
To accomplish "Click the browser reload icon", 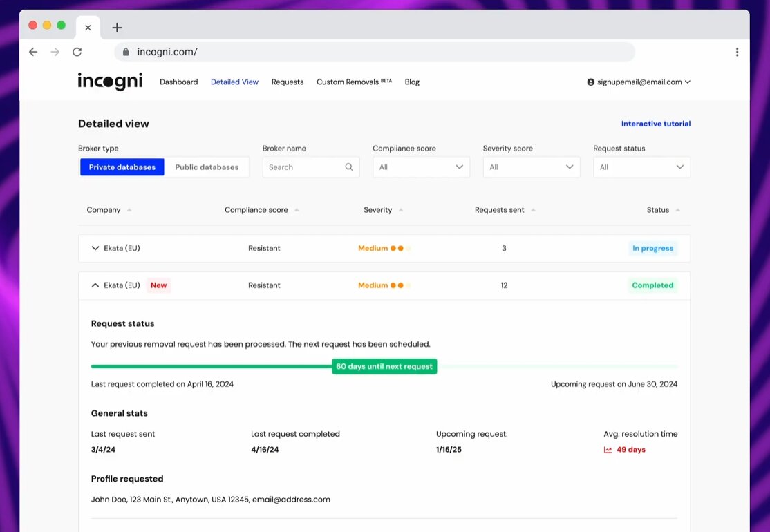I will [x=77, y=52].
